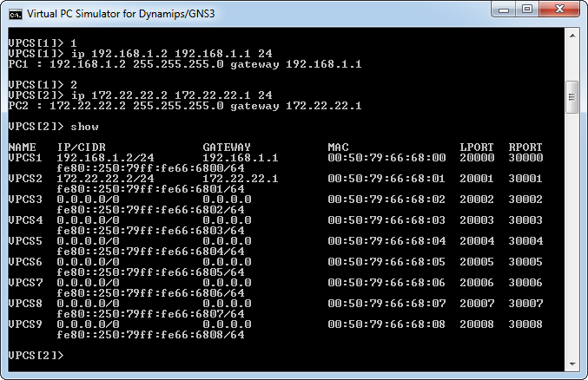Click MAC address 00:50:79:66:68:08

[386, 324]
